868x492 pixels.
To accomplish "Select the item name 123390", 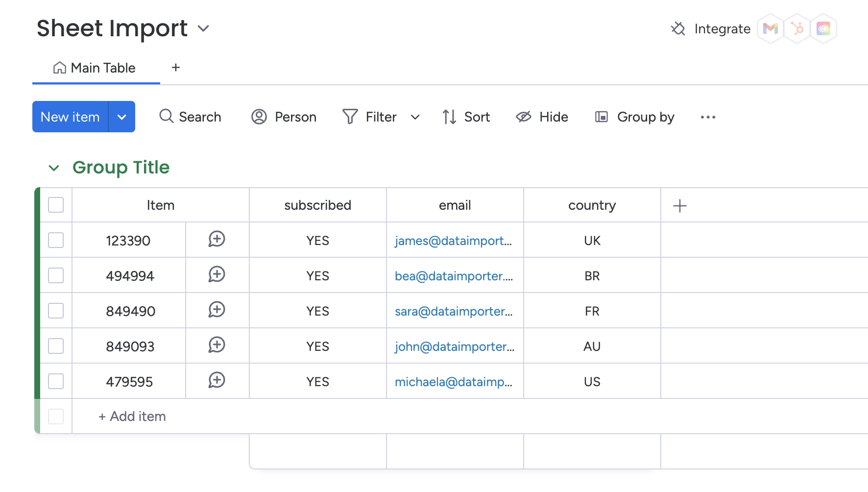I will 128,241.
